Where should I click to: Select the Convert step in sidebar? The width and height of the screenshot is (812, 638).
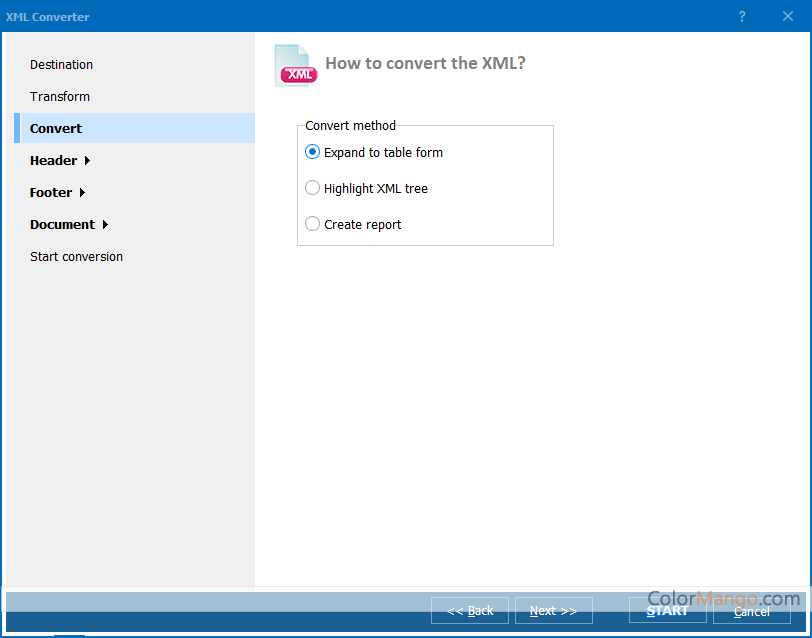(x=56, y=129)
